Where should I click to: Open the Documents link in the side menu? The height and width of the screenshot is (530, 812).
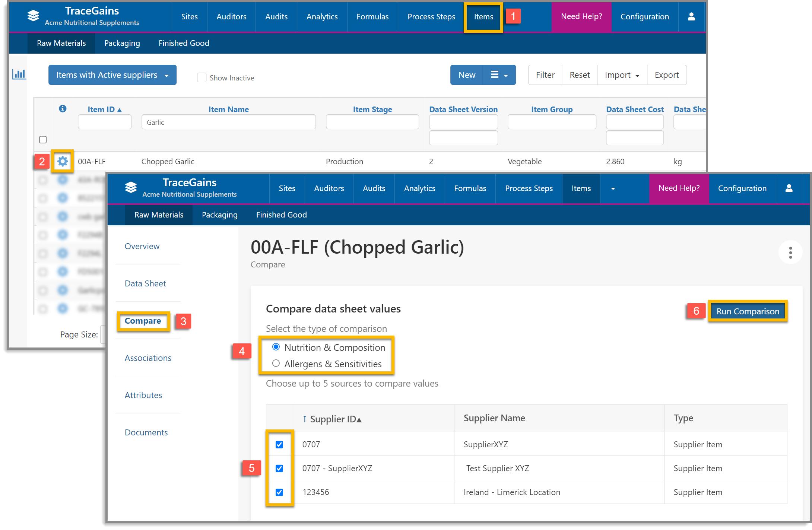146,432
